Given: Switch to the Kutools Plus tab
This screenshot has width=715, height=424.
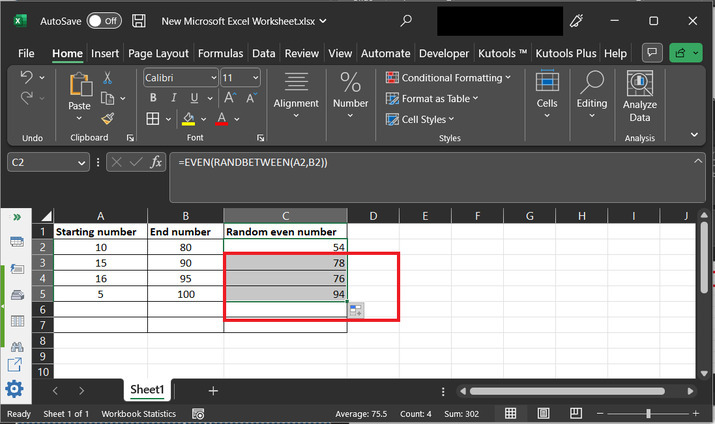Looking at the screenshot, I should click(567, 53).
